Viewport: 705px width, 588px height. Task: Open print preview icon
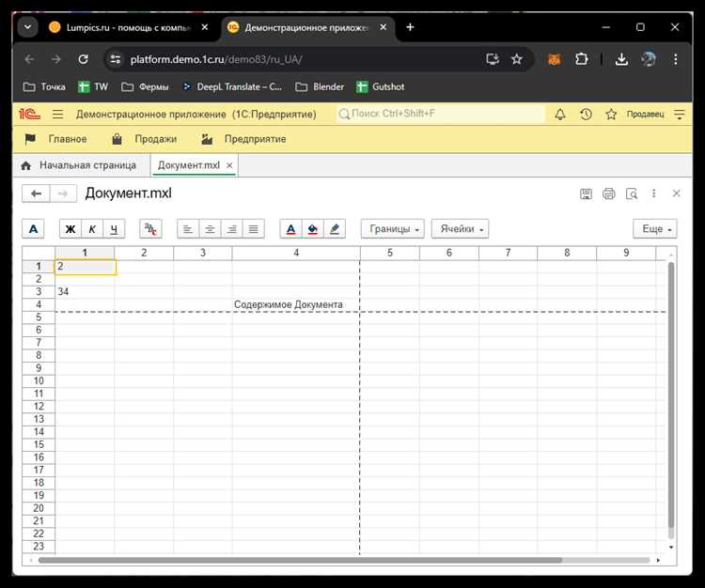tap(632, 193)
